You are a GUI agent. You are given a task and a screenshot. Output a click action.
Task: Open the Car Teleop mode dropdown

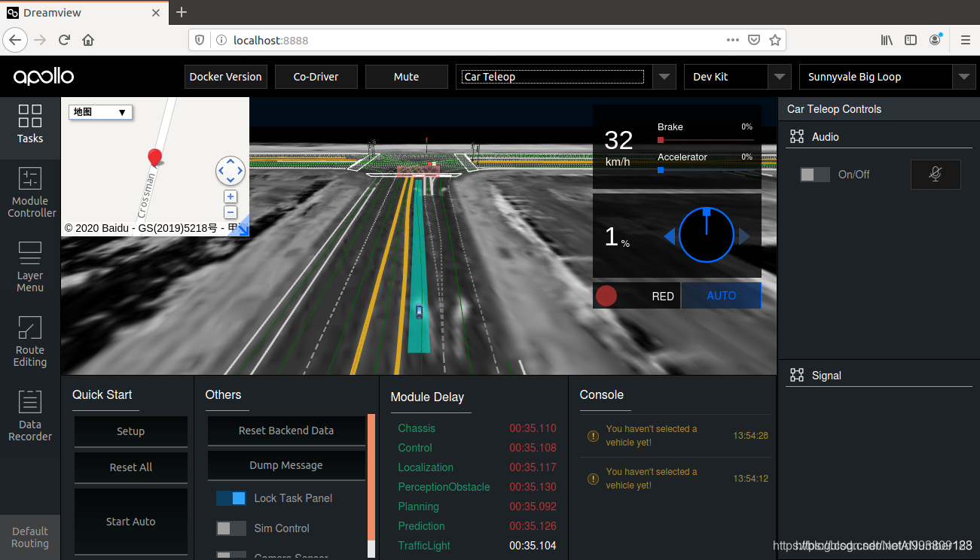click(565, 77)
